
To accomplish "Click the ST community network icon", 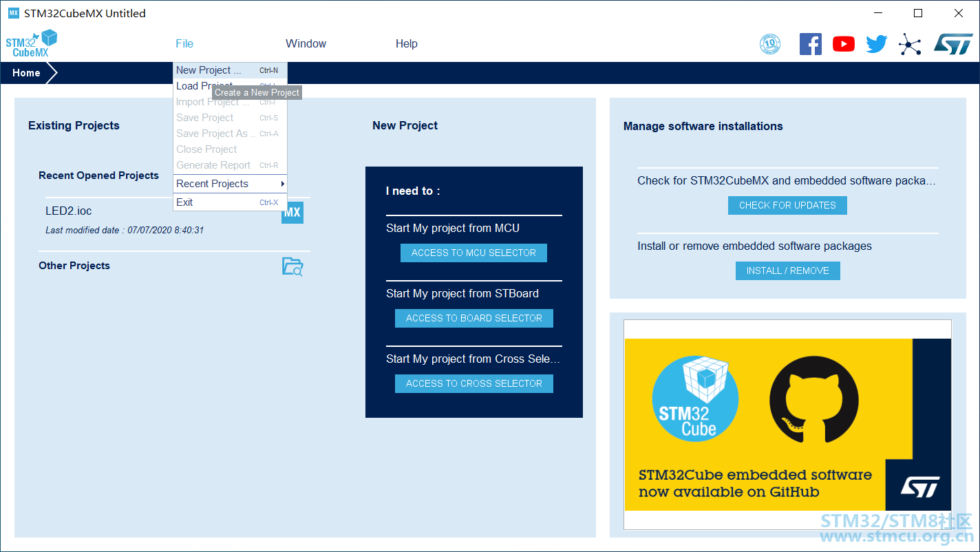I will point(910,44).
